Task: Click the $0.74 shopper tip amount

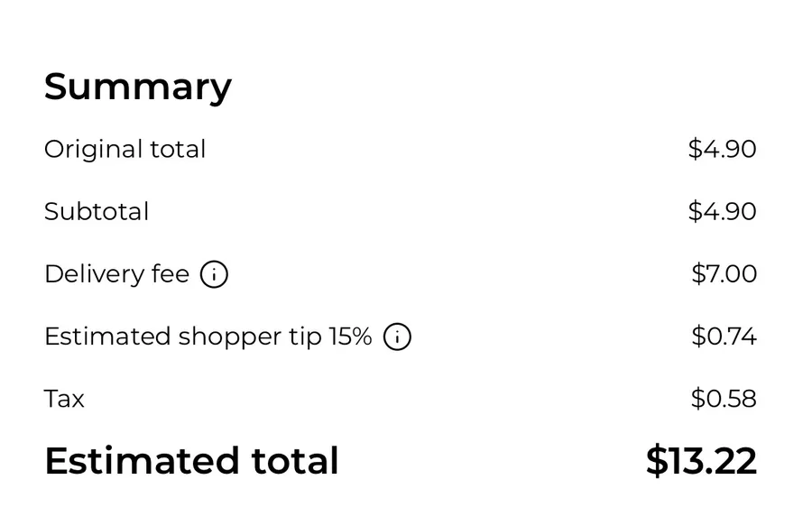Action: 724,336
